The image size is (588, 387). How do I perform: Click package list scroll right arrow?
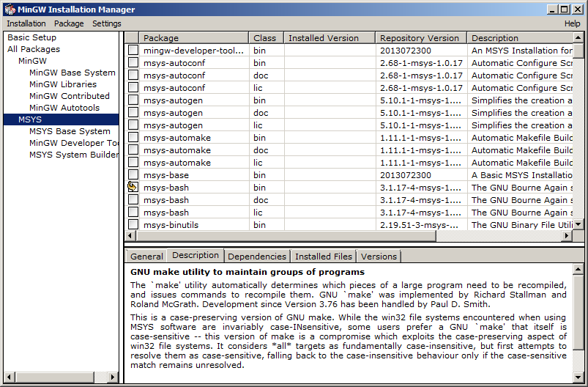[565, 236]
